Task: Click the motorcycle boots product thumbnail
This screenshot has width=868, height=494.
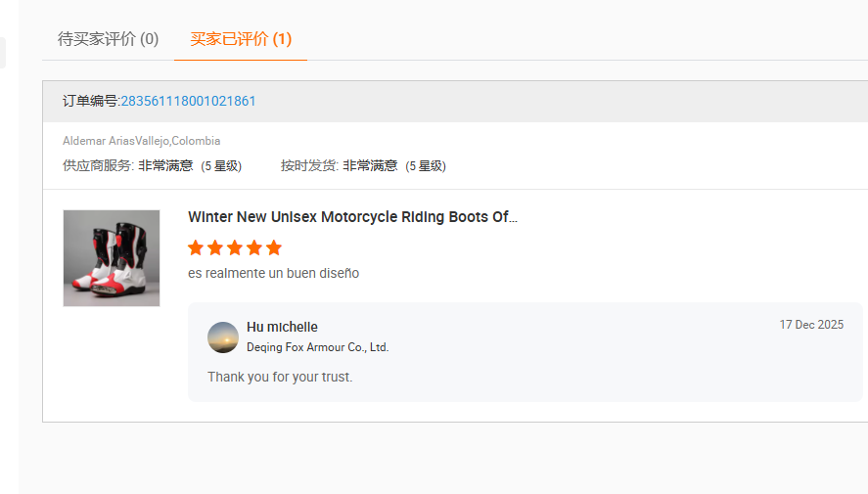Action: click(112, 258)
